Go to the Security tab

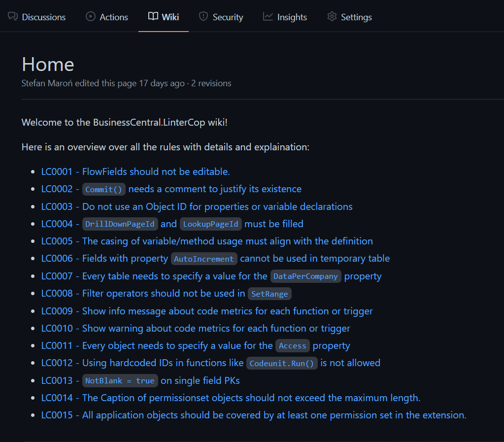tap(228, 17)
